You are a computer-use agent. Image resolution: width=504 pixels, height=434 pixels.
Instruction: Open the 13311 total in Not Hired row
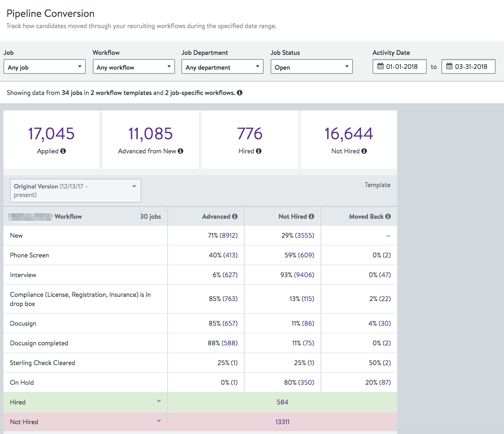point(283,422)
